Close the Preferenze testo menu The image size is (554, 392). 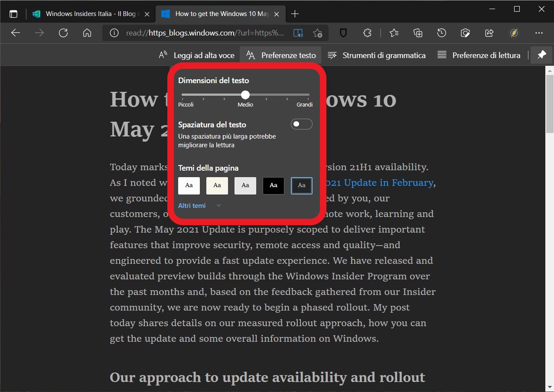(281, 55)
